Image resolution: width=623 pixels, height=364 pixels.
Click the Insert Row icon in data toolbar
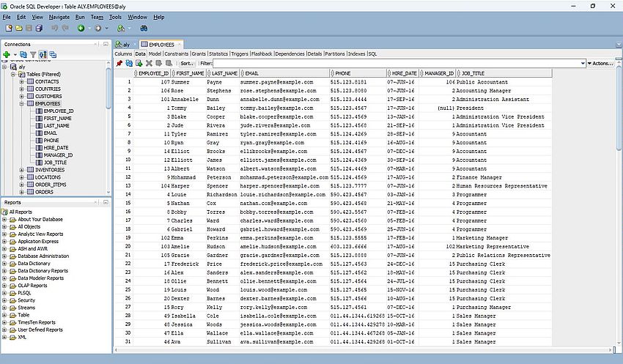(139, 64)
